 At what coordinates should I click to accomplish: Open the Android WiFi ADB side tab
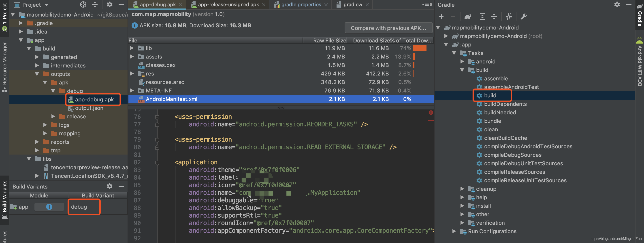pyautogui.click(x=640, y=62)
